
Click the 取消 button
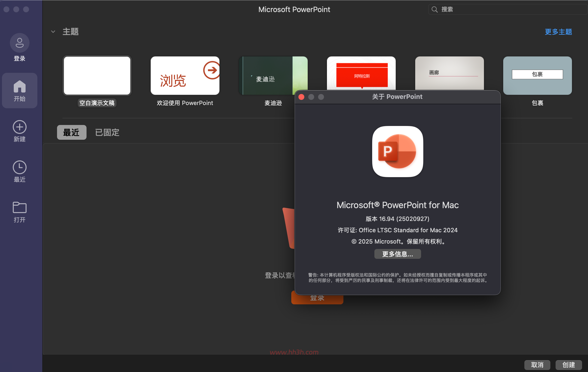pos(537,365)
